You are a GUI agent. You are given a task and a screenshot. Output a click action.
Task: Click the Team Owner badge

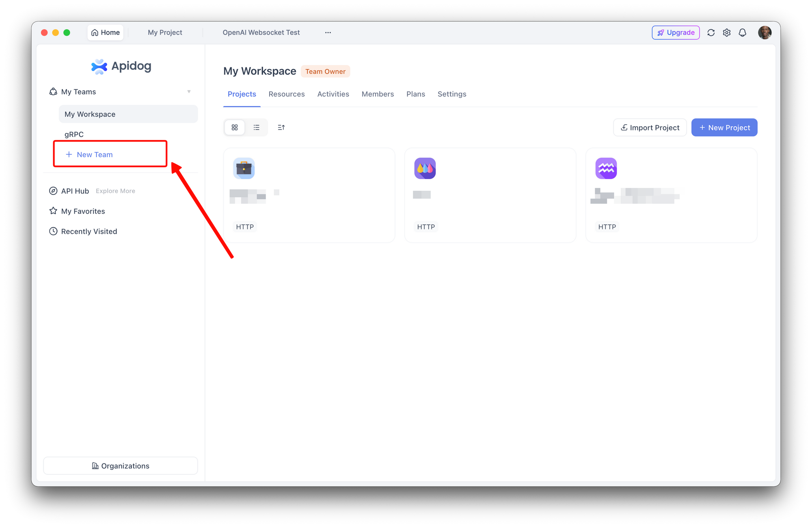(x=326, y=71)
